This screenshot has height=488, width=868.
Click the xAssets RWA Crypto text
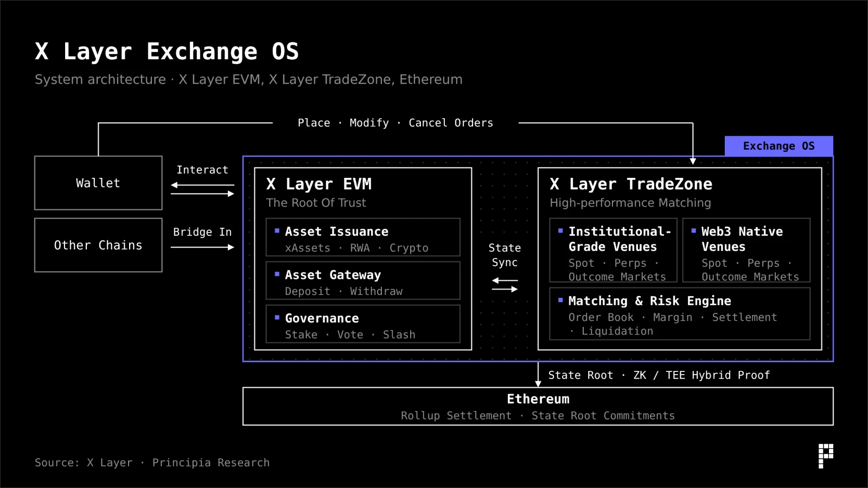pyautogui.click(x=356, y=248)
